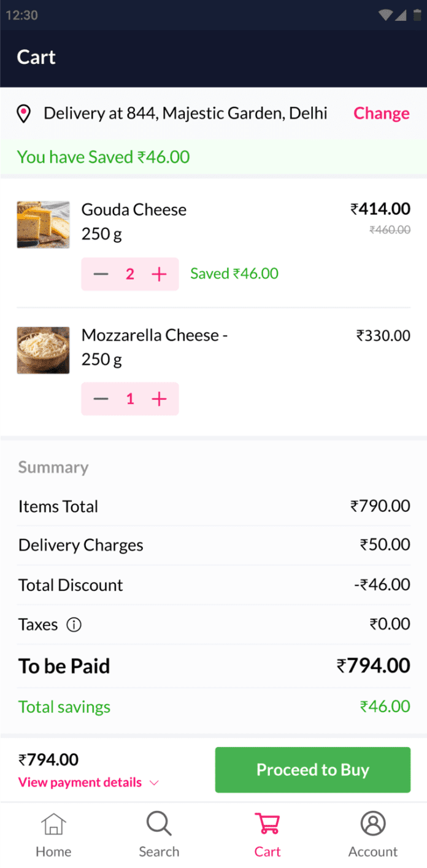Click the Cart icon in bottom navigation
The width and height of the screenshot is (427, 868).
(267, 823)
